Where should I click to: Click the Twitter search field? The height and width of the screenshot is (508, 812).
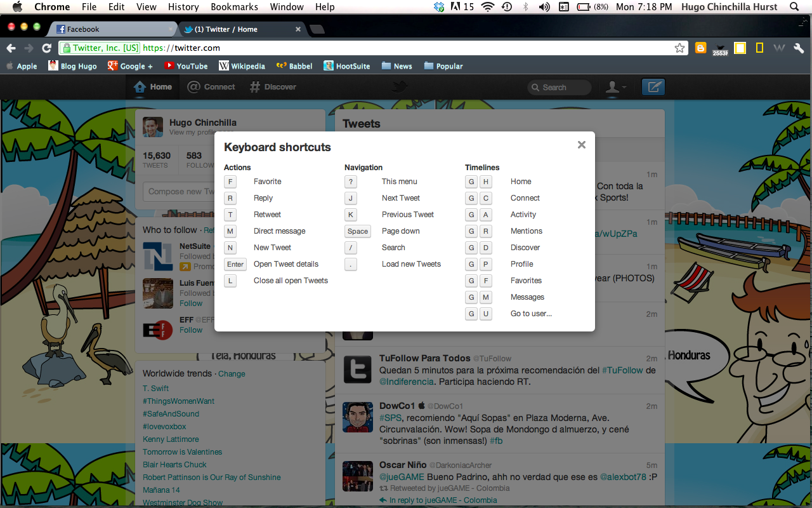[x=560, y=88]
